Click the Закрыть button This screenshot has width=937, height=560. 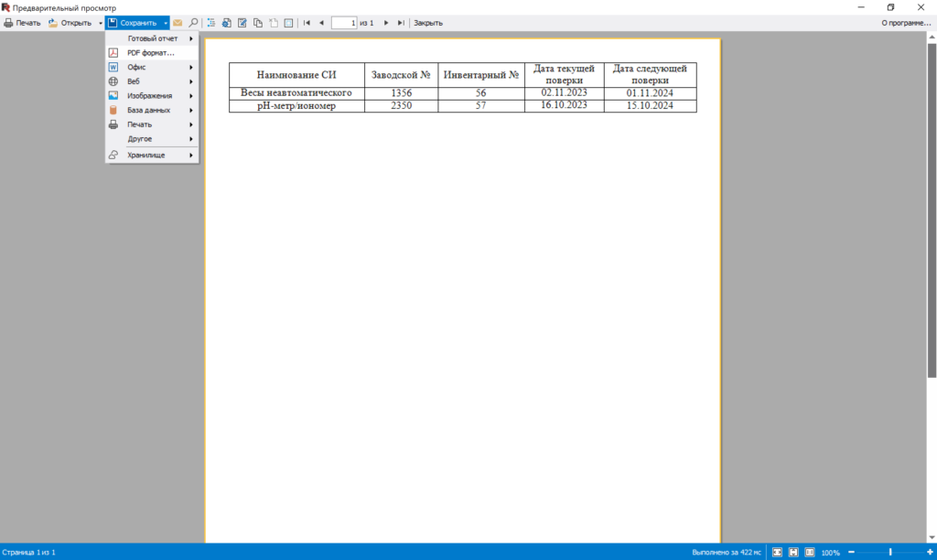[x=428, y=23]
